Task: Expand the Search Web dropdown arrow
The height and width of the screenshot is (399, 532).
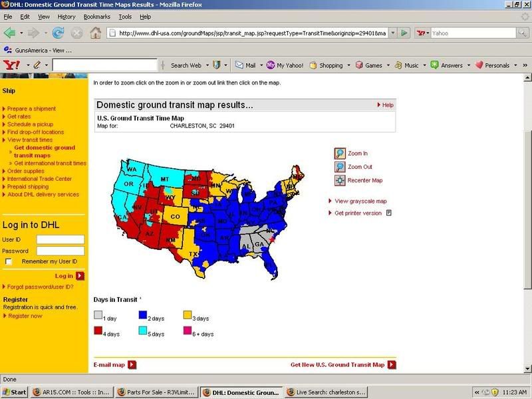Action: [x=207, y=65]
